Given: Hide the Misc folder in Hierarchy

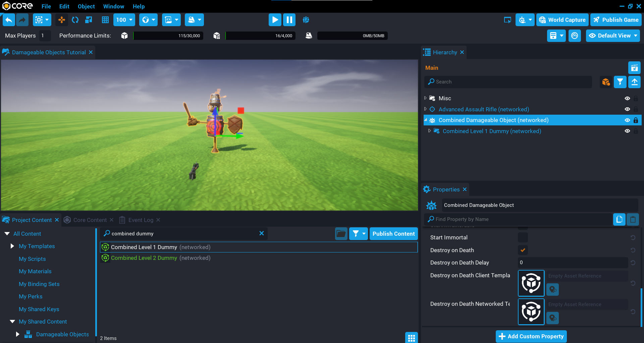Looking at the screenshot, I should 627,99.
